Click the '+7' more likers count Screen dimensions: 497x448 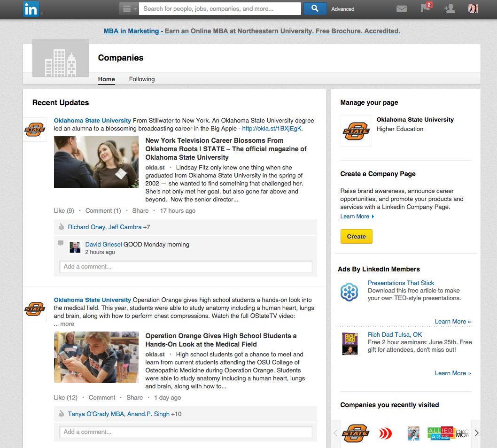(x=147, y=227)
